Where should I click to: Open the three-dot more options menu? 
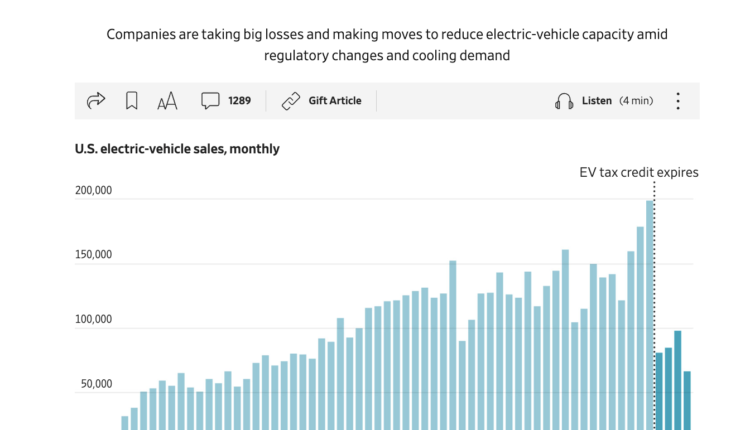(678, 101)
